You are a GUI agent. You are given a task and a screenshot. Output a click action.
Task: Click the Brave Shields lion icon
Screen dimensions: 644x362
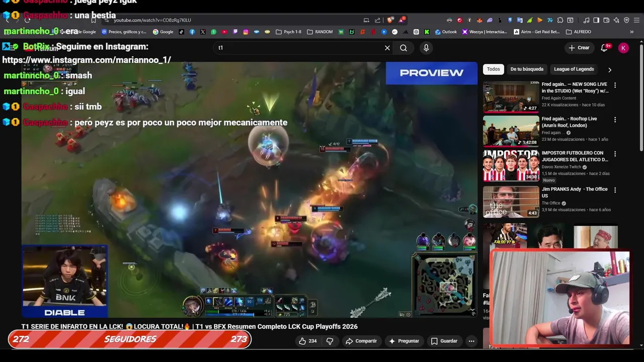pyautogui.click(x=390, y=20)
